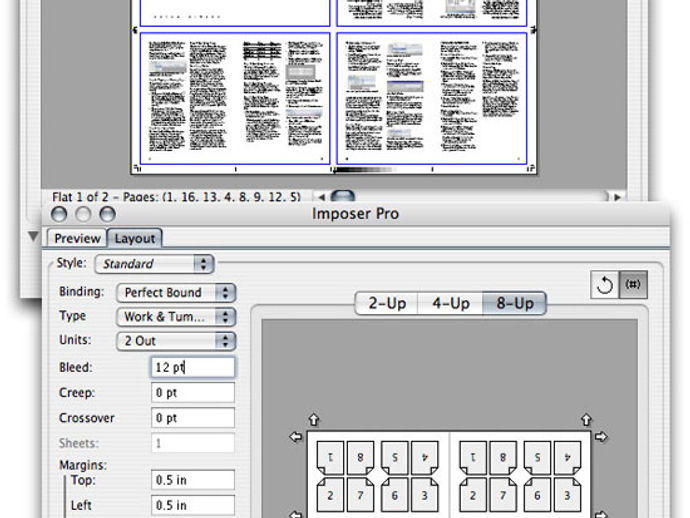This screenshot has height=518, width=690.
Task: Select page 6 icon in left sheet half
Action: click(x=394, y=495)
